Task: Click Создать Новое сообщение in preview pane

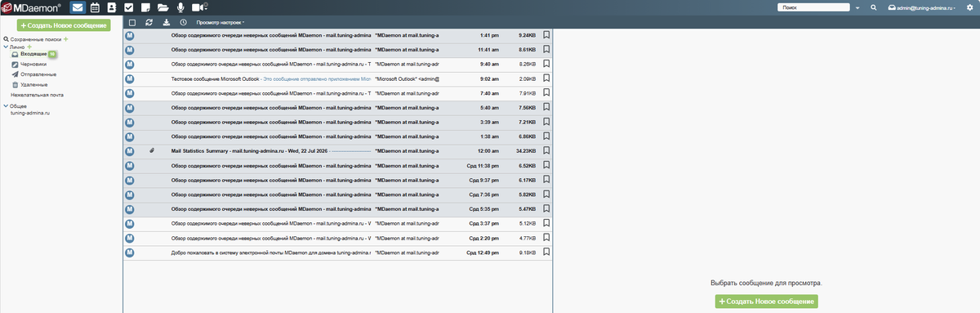Action: 766,302
